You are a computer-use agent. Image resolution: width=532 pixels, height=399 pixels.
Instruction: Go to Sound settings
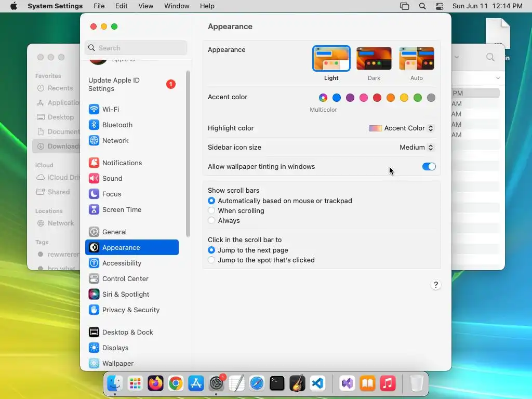click(131, 179)
